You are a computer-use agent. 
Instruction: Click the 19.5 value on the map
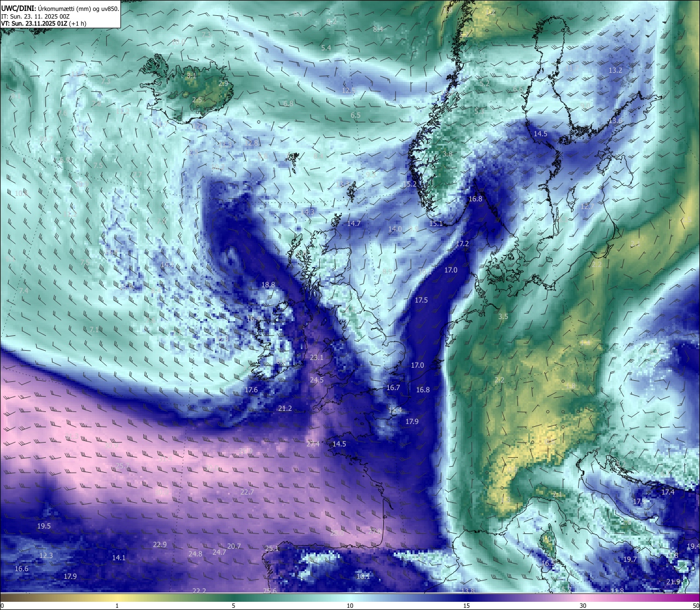coord(44,526)
